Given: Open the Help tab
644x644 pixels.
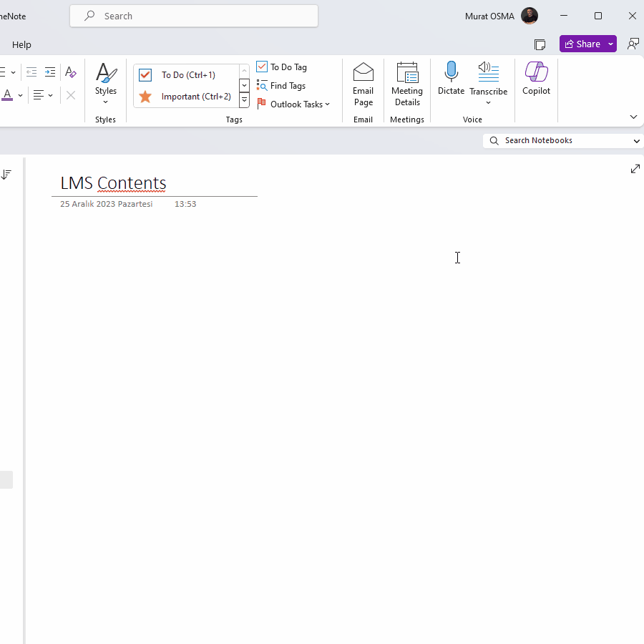Looking at the screenshot, I should tap(21, 44).
